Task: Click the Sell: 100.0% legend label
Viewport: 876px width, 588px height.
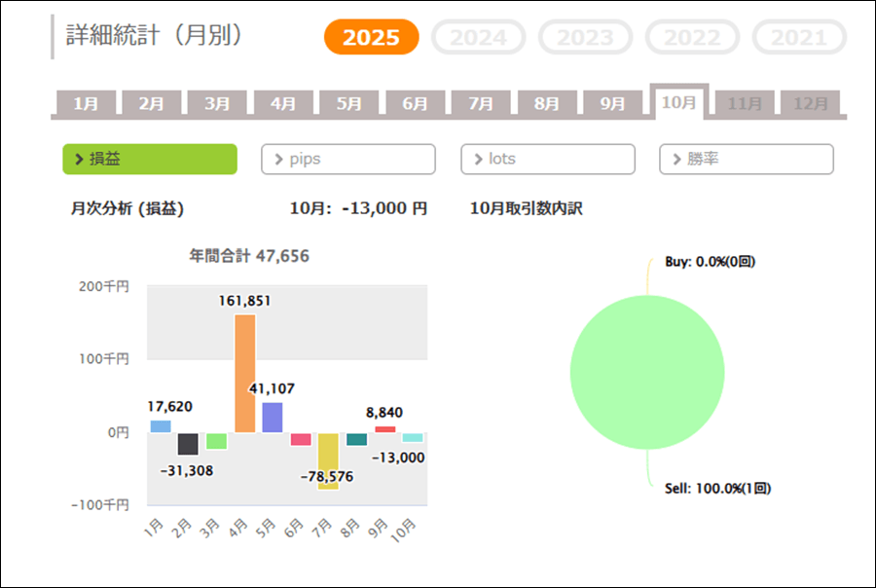Action: click(717, 488)
